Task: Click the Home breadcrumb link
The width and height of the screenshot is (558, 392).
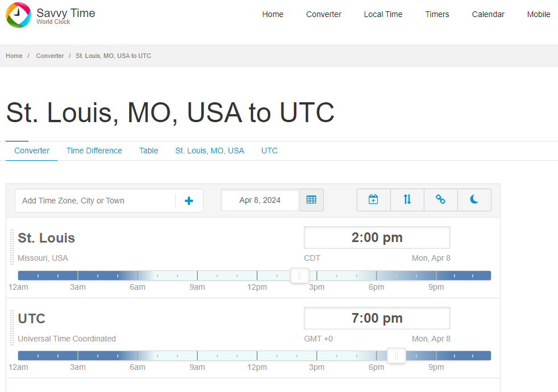Action: (x=14, y=56)
